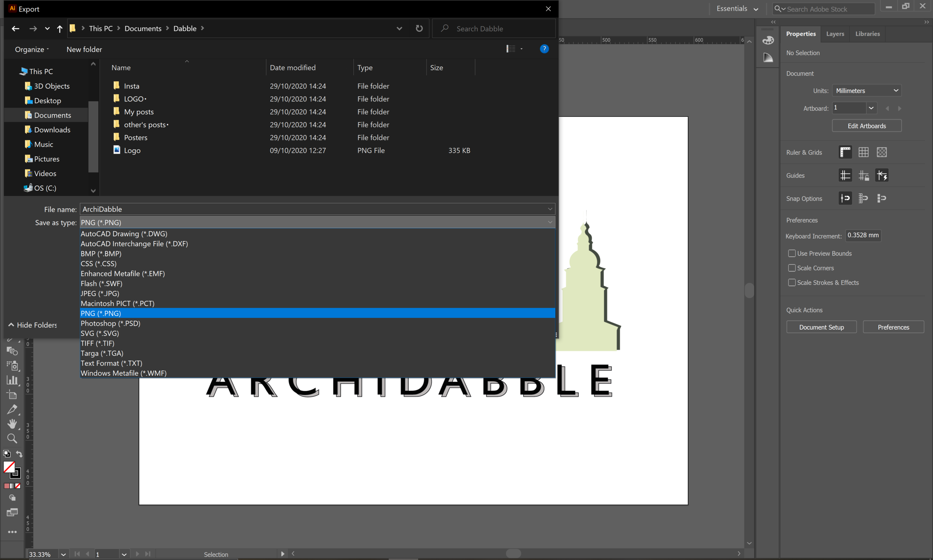Open the Units Millimeters dropdown
933x560 pixels.
pos(867,91)
